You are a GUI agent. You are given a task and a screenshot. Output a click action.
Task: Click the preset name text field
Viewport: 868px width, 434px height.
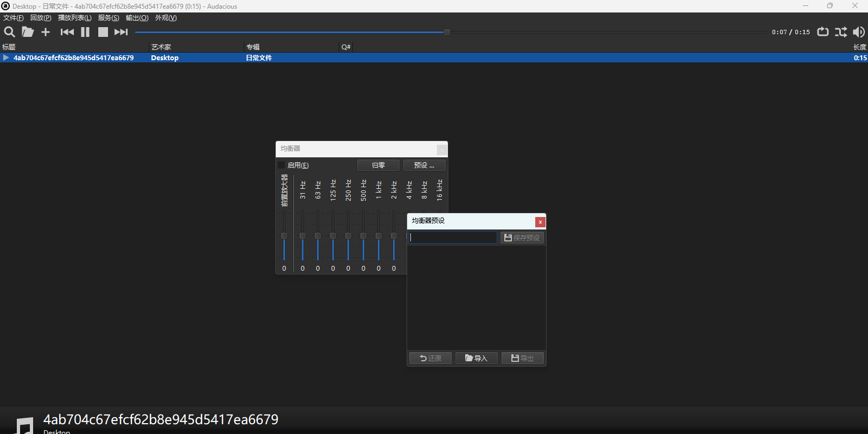[453, 238]
